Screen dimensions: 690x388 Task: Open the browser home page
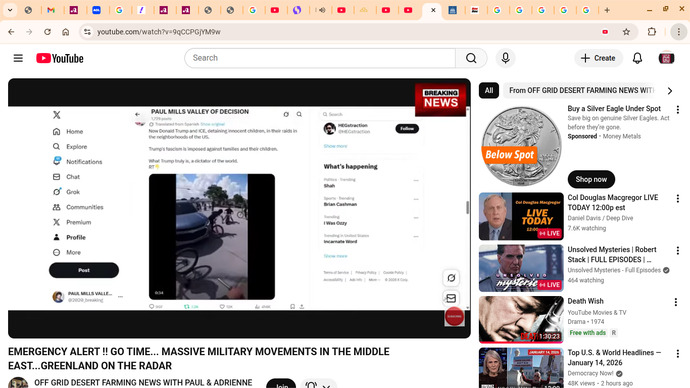click(x=66, y=32)
